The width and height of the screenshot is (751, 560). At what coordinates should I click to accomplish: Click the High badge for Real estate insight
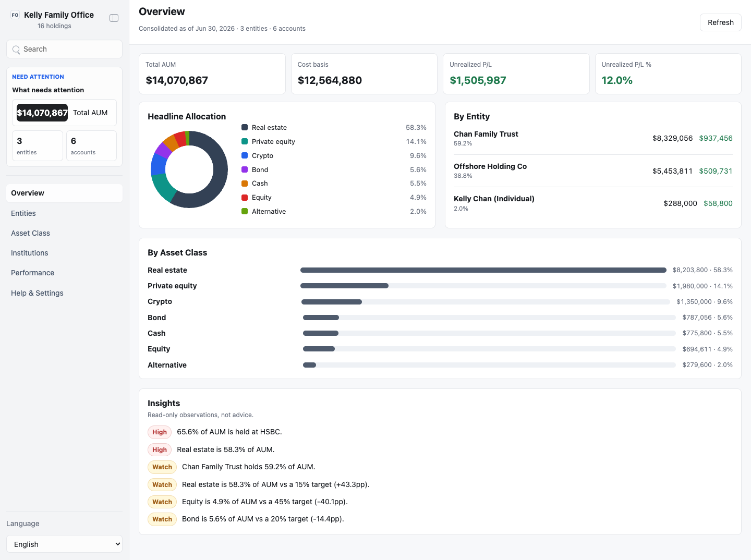(x=160, y=449)
